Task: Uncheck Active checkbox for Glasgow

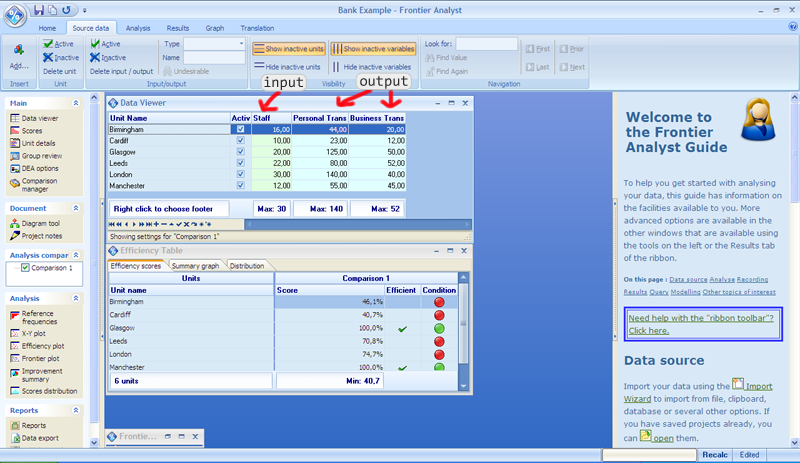Action: tap(240, 152)
